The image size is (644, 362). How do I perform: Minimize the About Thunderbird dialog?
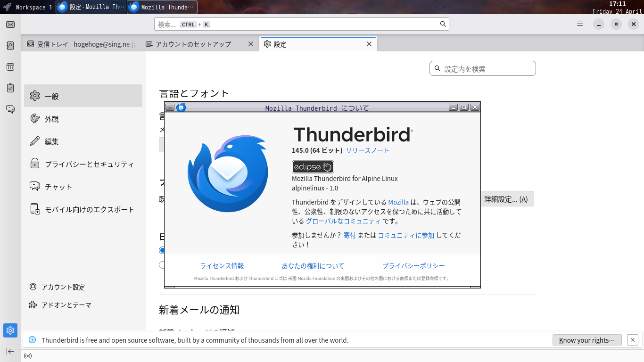[453, 107]
